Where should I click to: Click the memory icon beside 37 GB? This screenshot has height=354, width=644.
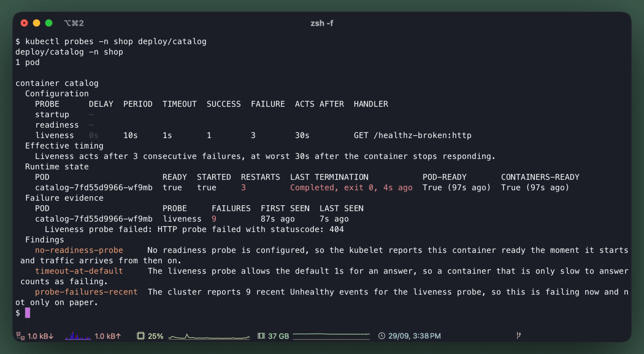[x=261, y=336]
